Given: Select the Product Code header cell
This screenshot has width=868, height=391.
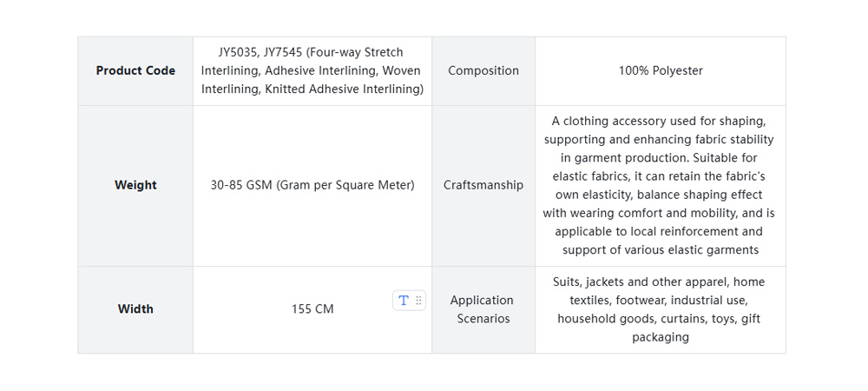Looking at the screenshot, I should point(135,71).
